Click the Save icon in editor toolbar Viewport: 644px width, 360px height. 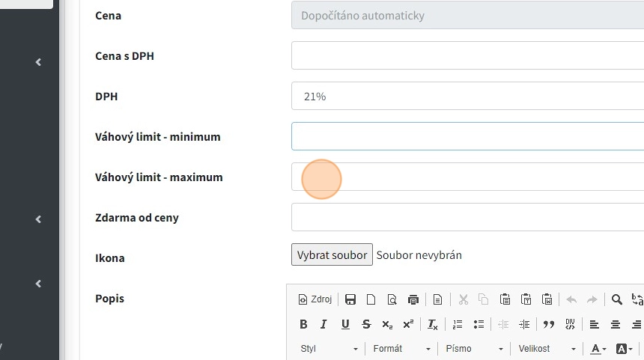pyautogui.click(x=350, y=299)
